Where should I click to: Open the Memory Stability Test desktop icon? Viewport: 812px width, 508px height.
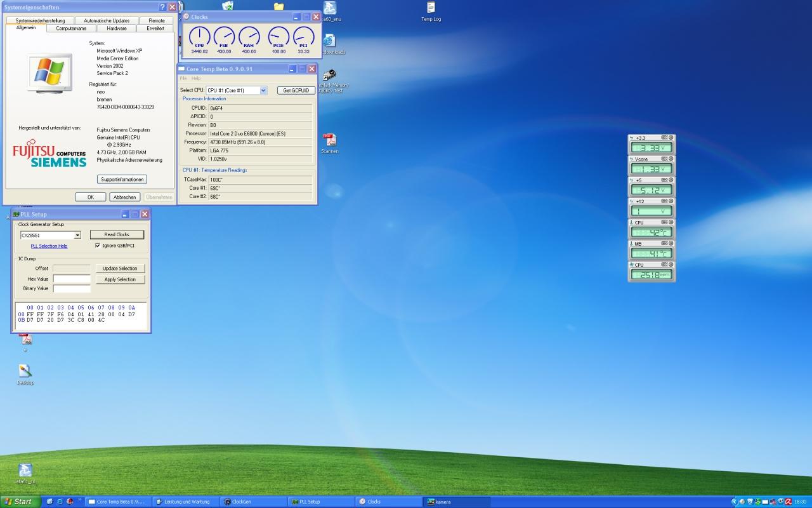pos(331,81)
